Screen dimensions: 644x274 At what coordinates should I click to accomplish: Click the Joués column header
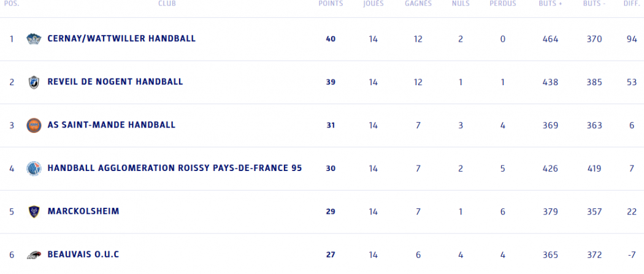374,4
